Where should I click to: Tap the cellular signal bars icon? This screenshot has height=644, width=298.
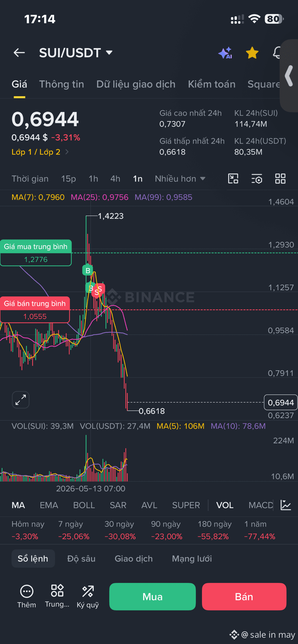click(x=237, y=19)
